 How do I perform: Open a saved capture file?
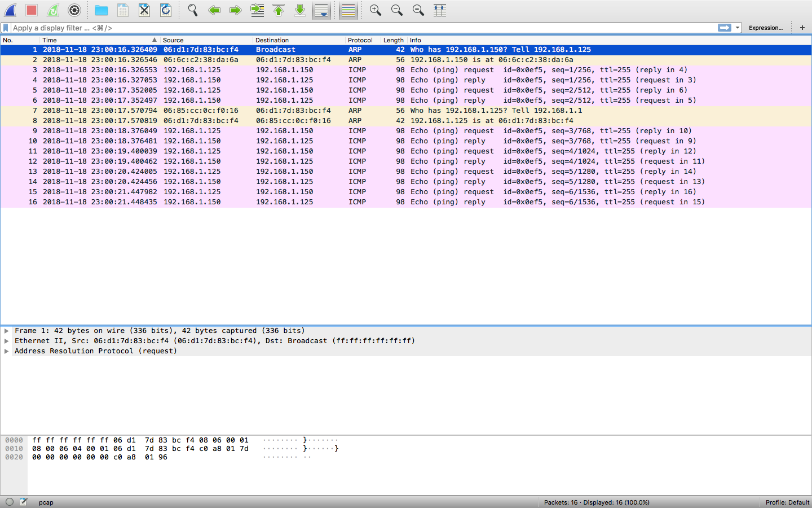(101, 10)
